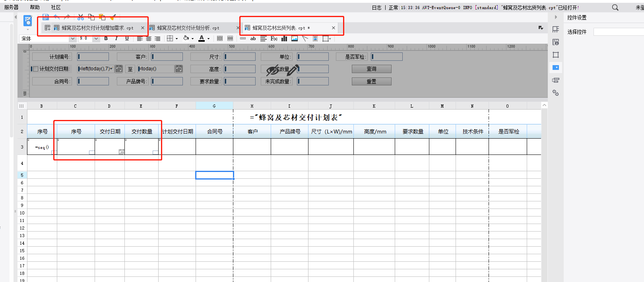Screen dimensions: 644x282
Task: Open the 服务器 menu
Action: (12, 8)
